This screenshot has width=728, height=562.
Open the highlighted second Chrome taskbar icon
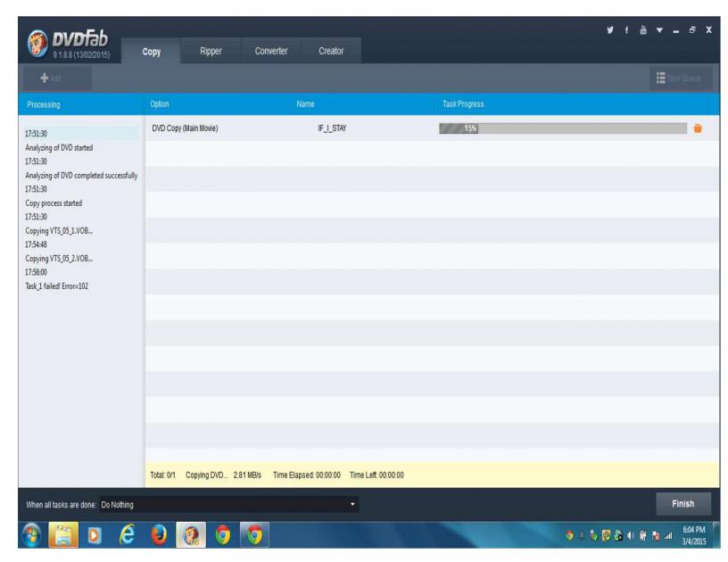tap(254, 535)
